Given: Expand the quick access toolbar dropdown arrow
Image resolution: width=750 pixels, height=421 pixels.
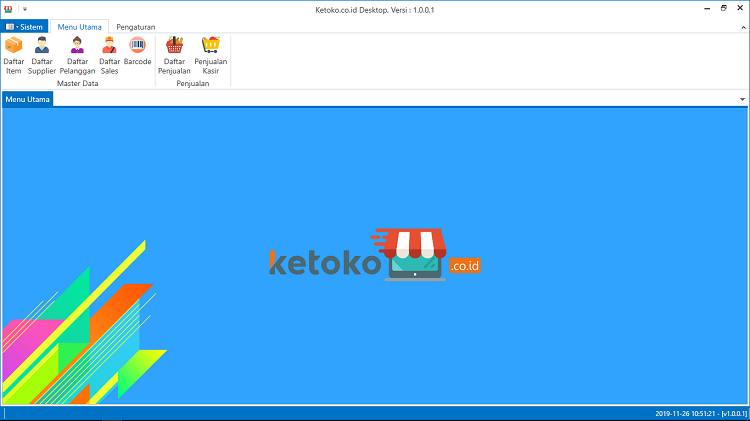Looking at the screenshot, I should point(24,8).
